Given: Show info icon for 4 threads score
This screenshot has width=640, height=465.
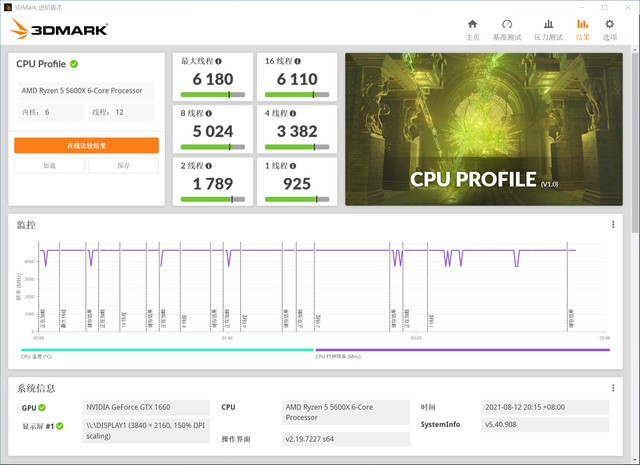Looking at the screenshot, I should tap(293, 113).
